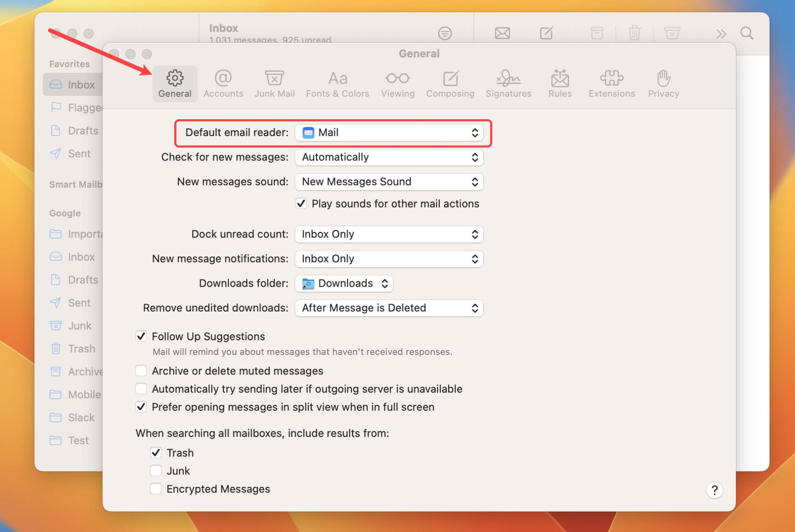Open the Junk Mail preferences pane
The image size is (795, 532).
click(x=275, y=84)
